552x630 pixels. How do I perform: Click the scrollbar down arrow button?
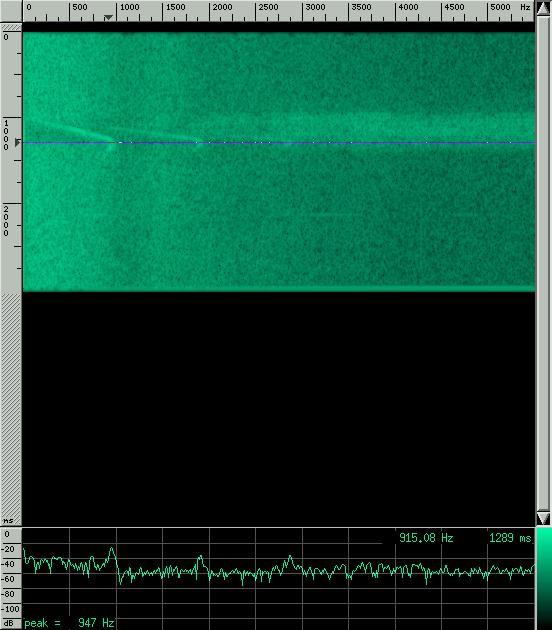pos(543,518)
